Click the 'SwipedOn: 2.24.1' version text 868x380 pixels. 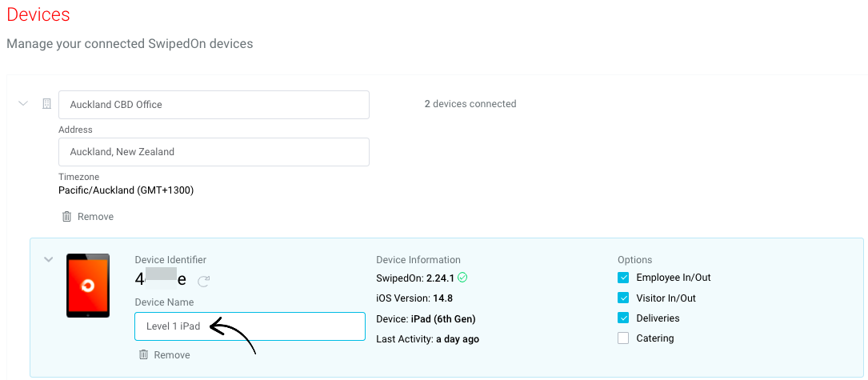[416, 278]
